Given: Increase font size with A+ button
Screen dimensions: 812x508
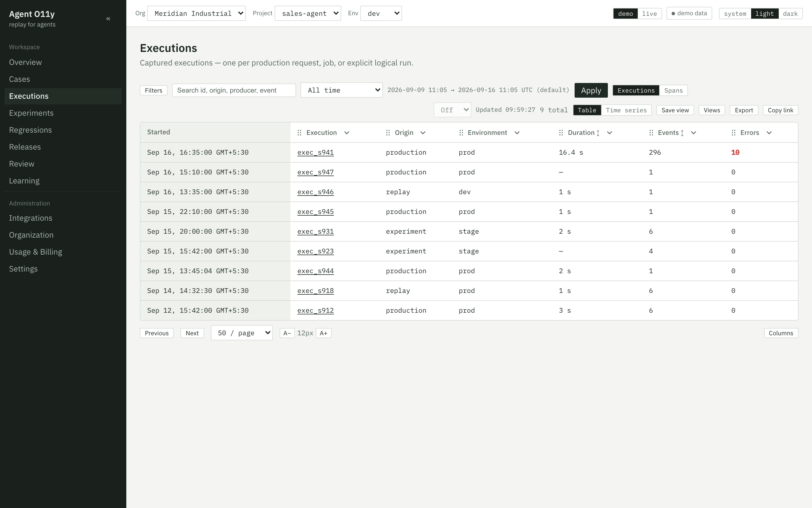Looking at the screenshot, I should [323, 333].
